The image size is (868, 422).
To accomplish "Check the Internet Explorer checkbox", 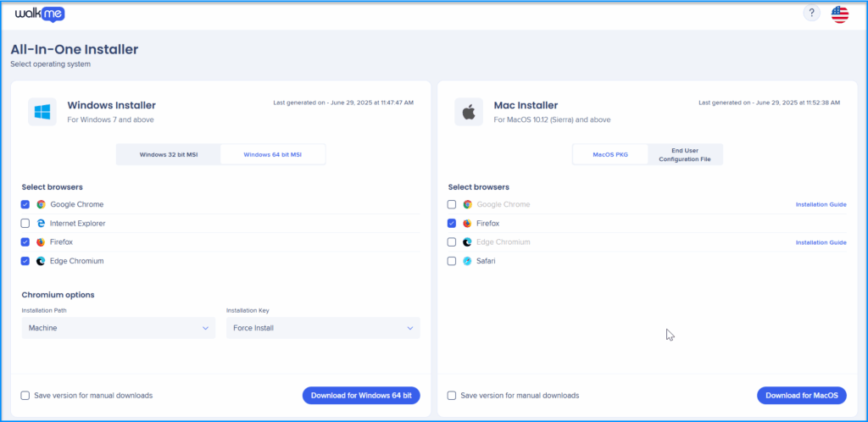I will tap(25, 224).
